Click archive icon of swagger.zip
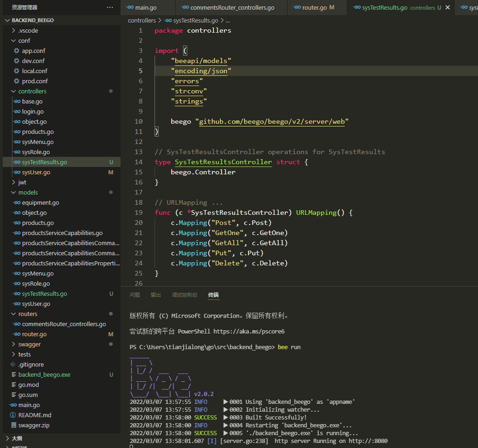Screen dimensions: 478x448 pos(13,425)
